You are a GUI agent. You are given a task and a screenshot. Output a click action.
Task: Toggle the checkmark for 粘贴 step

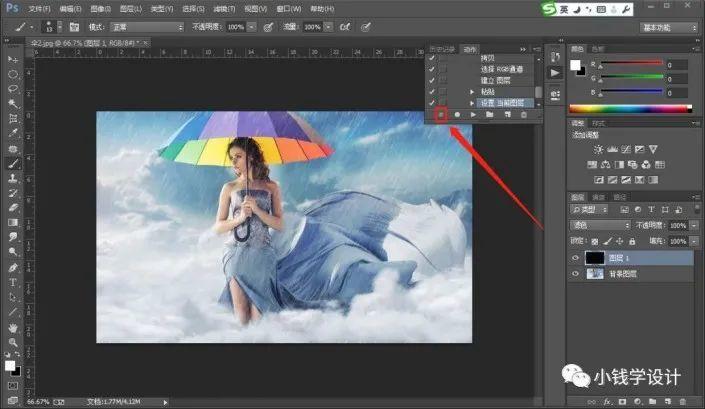[432, 92]
